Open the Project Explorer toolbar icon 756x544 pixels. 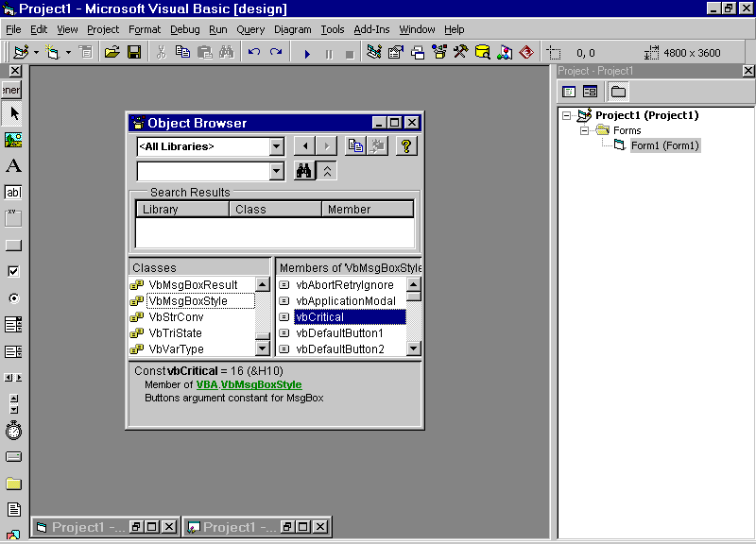(374, 52)
